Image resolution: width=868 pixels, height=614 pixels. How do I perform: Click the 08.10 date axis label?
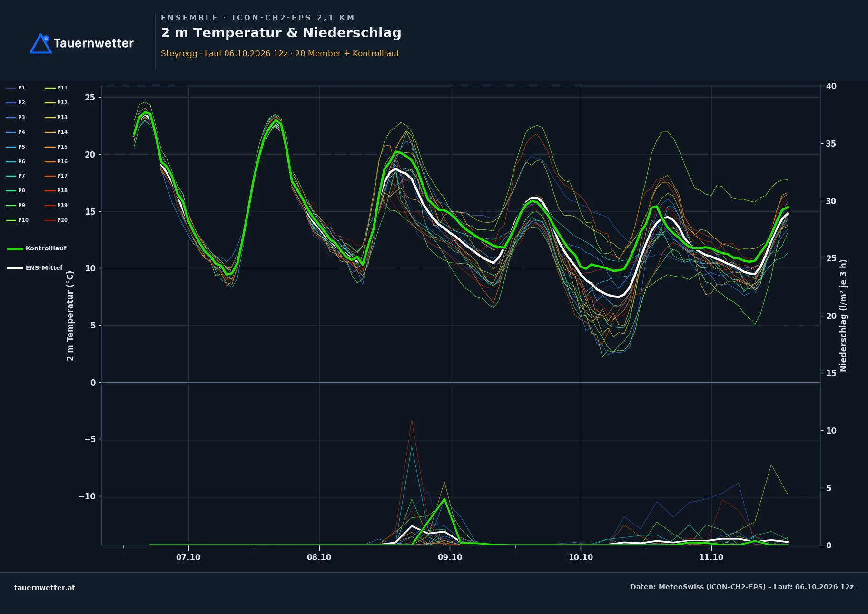pyautogui.click(x=319, y=557)
